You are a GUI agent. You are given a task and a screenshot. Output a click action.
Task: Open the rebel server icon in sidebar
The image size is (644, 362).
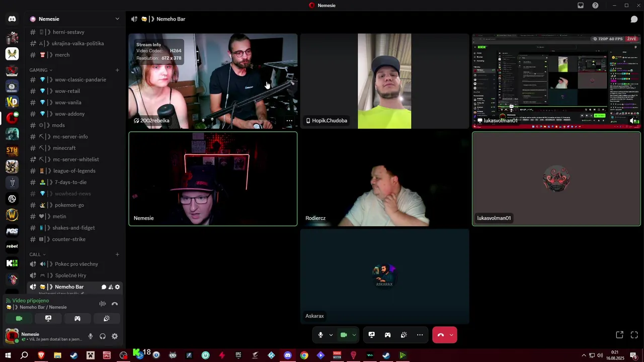pyautogui.click(x=12, y=246)
